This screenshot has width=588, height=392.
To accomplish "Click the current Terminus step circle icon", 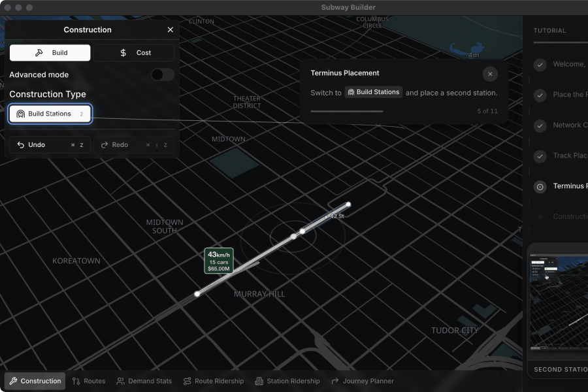I will pyautogui.click(x=540, y=187).
